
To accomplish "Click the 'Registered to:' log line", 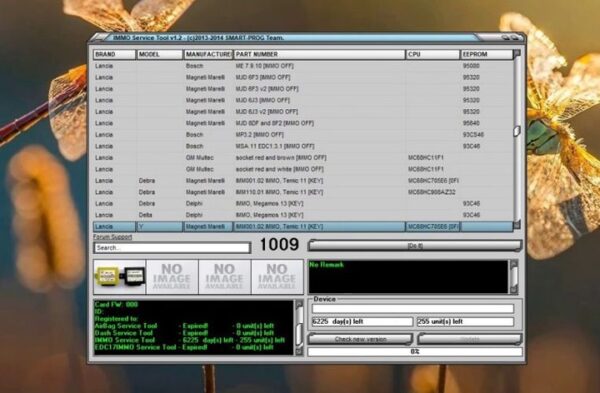I will pyautogui.click(x=116, y=319).
